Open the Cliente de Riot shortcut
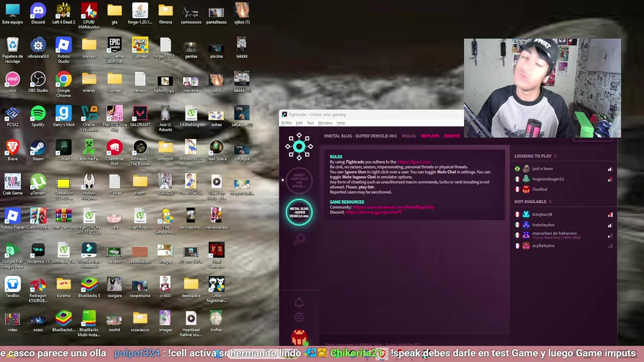644x362 pixels. [114, 153]
